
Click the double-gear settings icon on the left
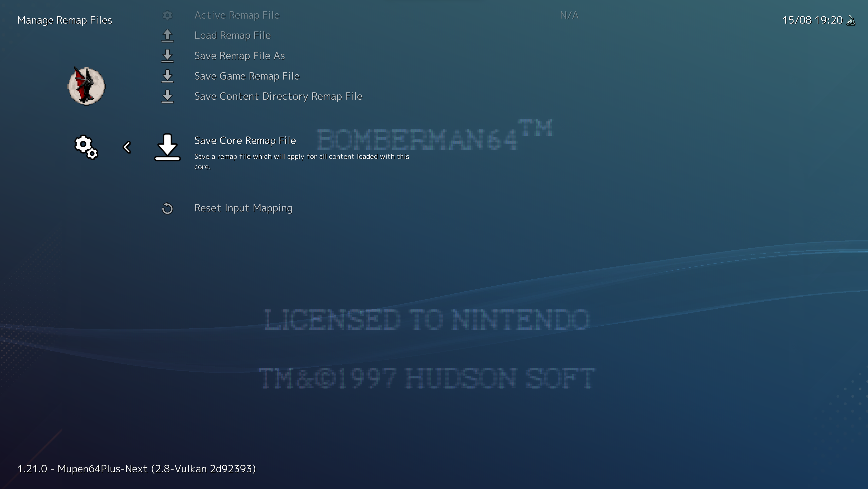click(86, 147)
